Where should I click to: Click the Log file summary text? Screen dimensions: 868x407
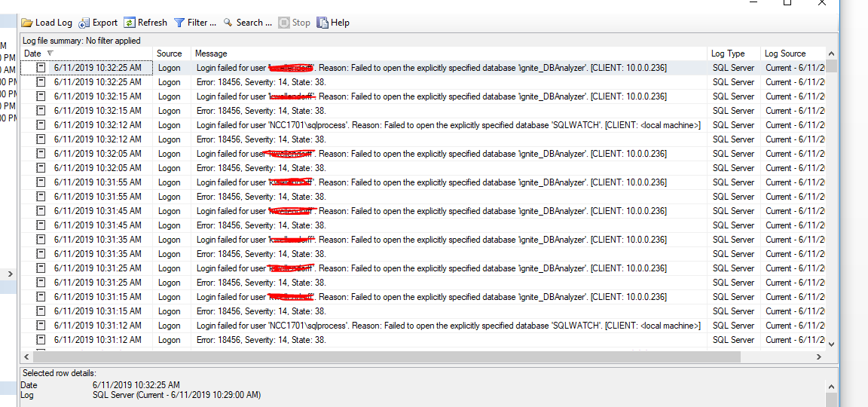[81, 41]
